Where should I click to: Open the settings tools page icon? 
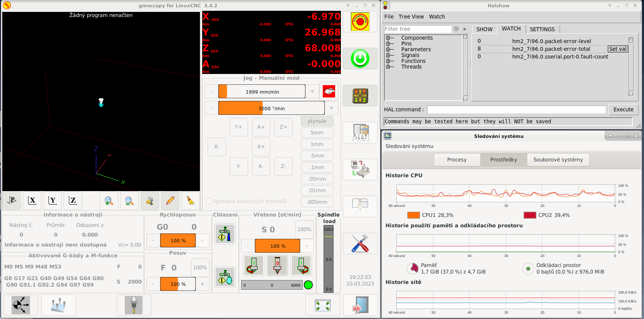(x=360, y=243)
